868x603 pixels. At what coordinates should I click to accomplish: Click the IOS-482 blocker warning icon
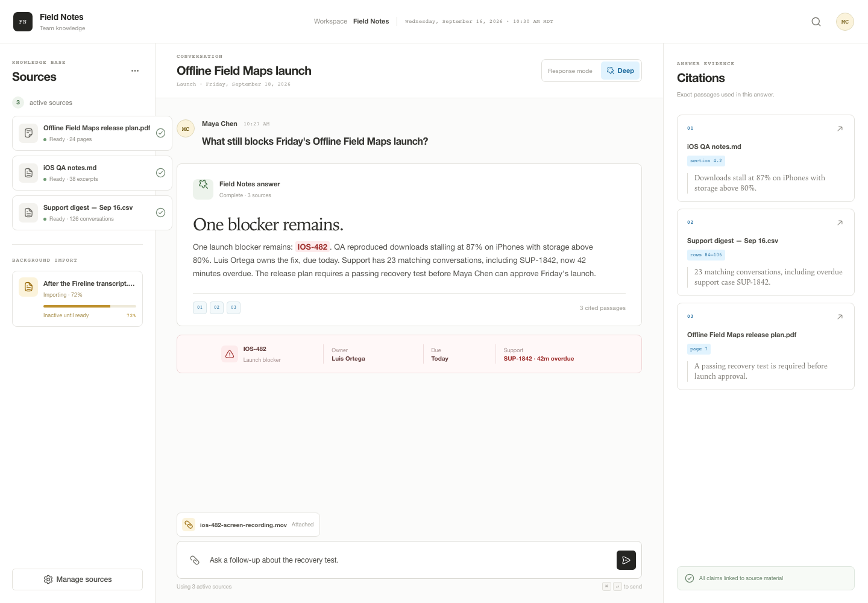230,354
